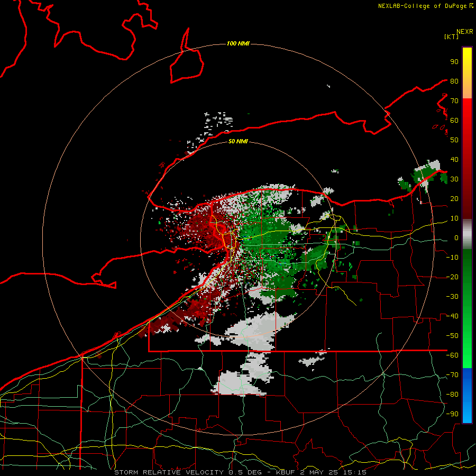Click the "-30" value on velocity scale
This screenshot has width=476, height=476.
click(x=452, y=297)
